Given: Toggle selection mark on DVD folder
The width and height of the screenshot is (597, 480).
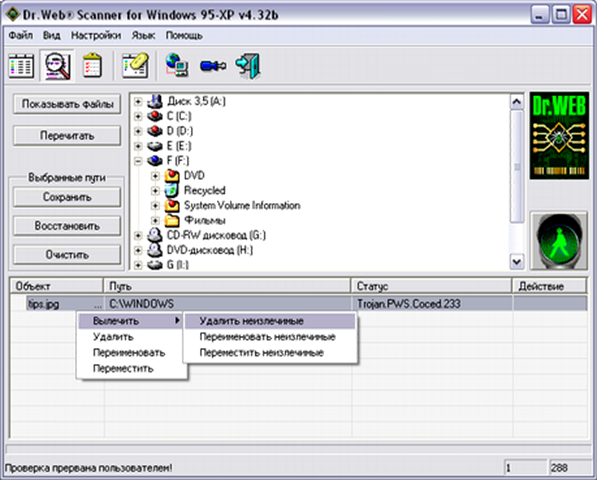Looking at the screenshot, I should tap(172, 175).
